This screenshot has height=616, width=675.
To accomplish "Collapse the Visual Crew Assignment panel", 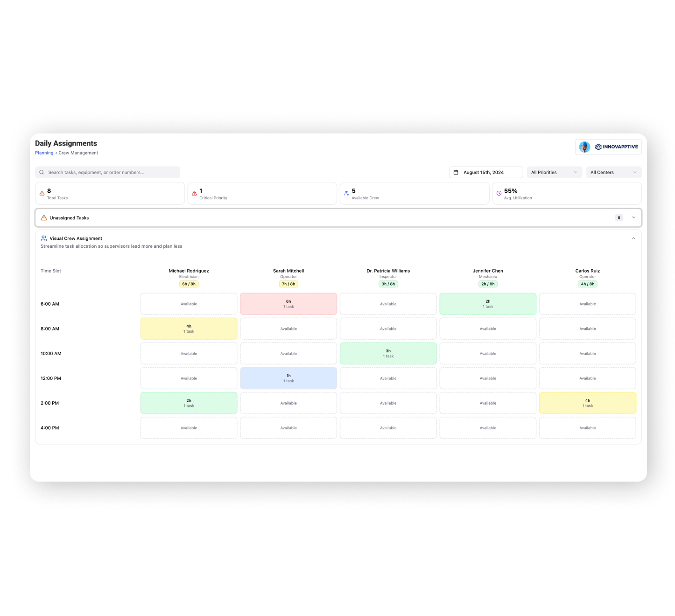I will point(633,238).
